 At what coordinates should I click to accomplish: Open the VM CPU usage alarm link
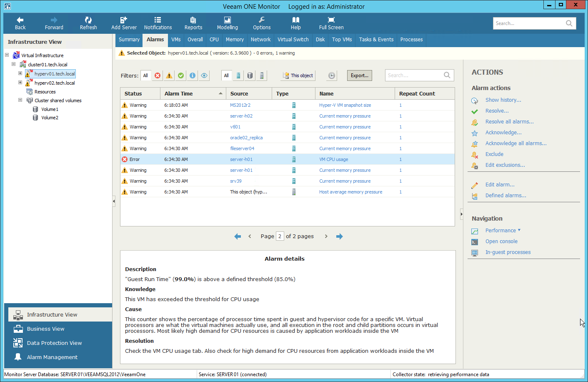click(x=334, y=159)
